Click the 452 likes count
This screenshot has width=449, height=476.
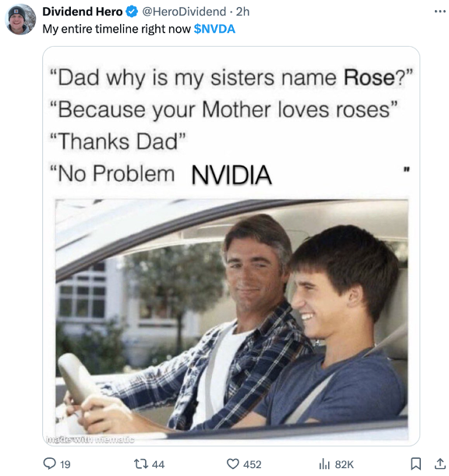tap(253, 464)
